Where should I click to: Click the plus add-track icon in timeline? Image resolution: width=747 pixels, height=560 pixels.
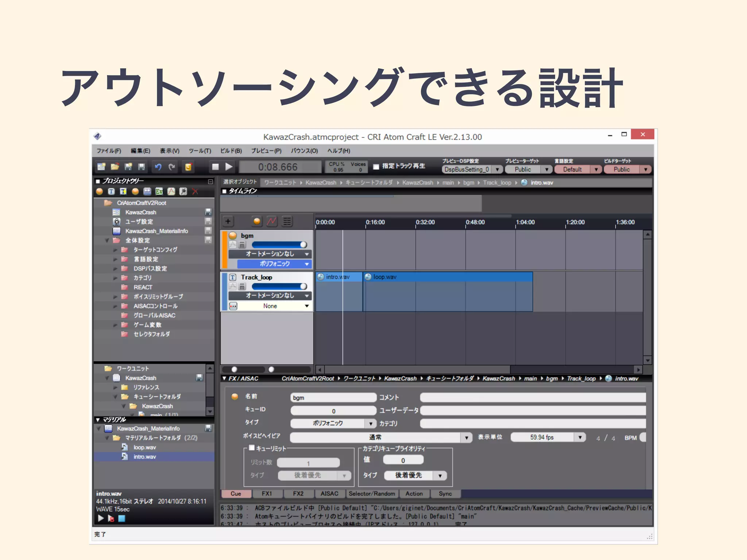[x=228, y=221]
